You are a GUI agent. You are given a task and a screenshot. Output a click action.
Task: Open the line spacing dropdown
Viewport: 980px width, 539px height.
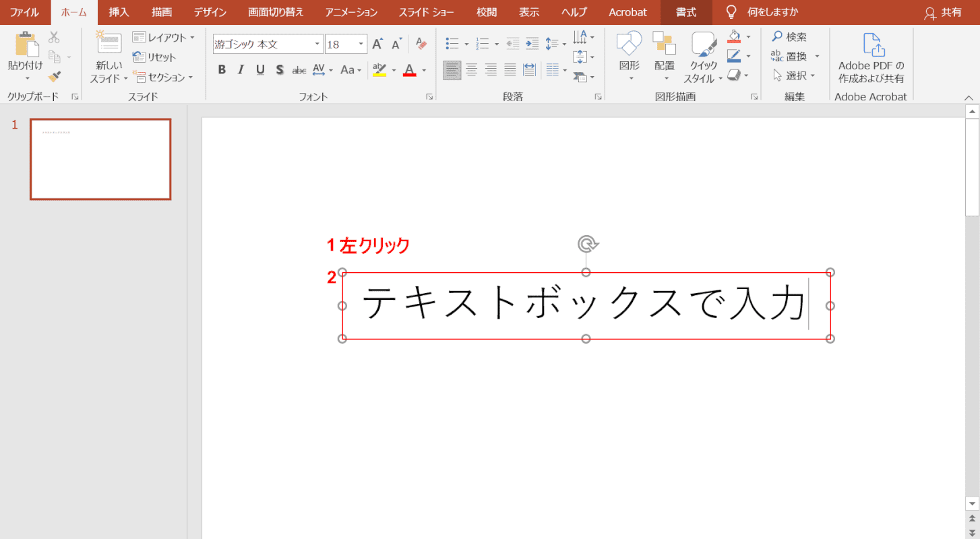click(x=556, y=44)
